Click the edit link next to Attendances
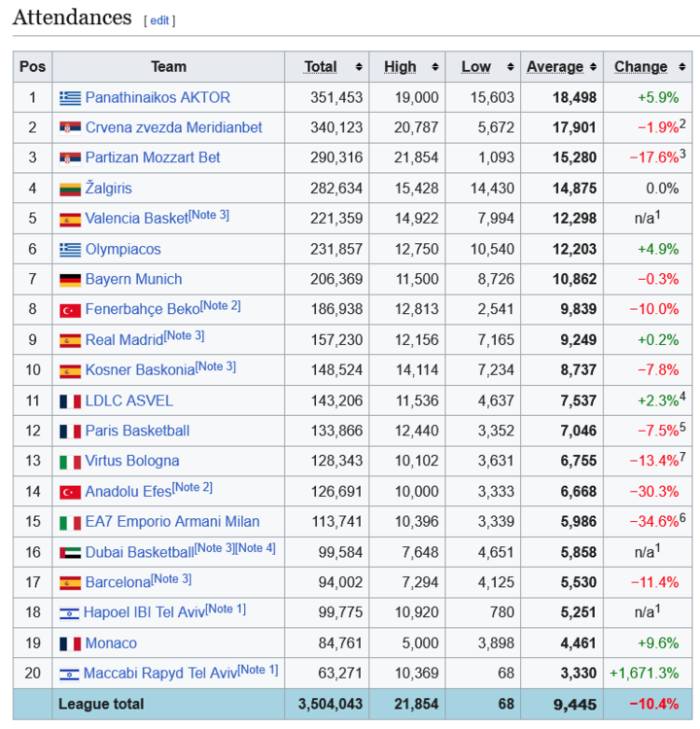700x729 pixels. point(159,20)
